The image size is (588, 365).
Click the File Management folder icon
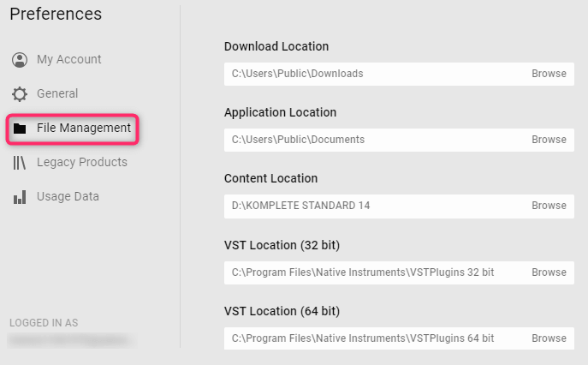click(20, 129)
